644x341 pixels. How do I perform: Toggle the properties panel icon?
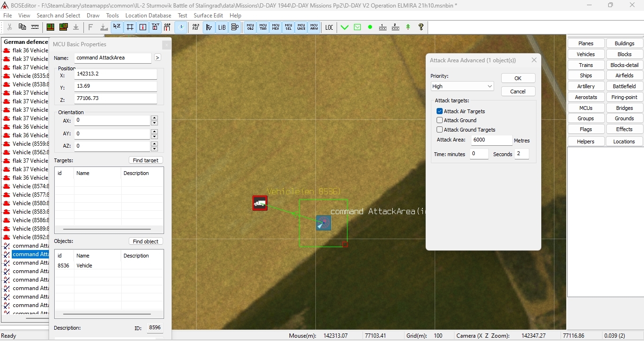pos(235,27)
